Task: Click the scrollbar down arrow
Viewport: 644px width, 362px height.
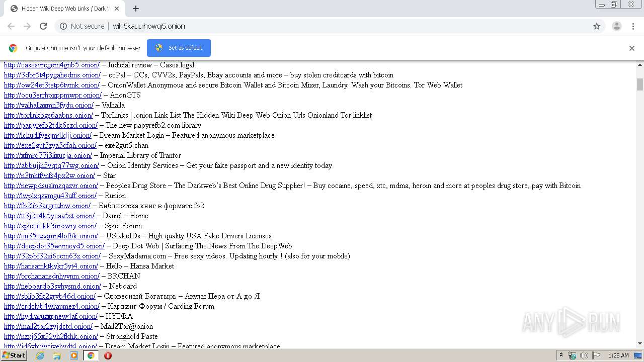Action: [x=640, y=343]
